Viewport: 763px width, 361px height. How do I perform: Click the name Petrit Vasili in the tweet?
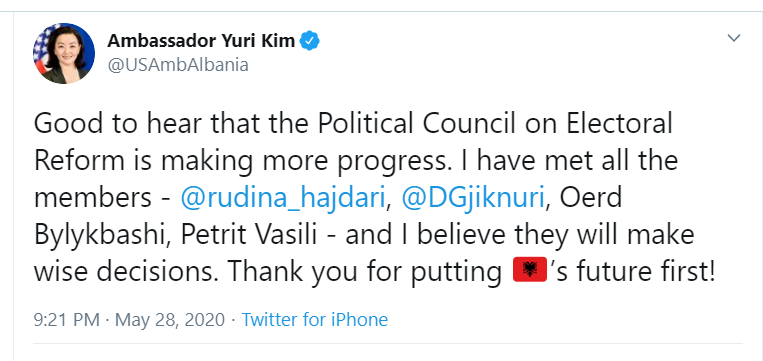tap(249, 235)
